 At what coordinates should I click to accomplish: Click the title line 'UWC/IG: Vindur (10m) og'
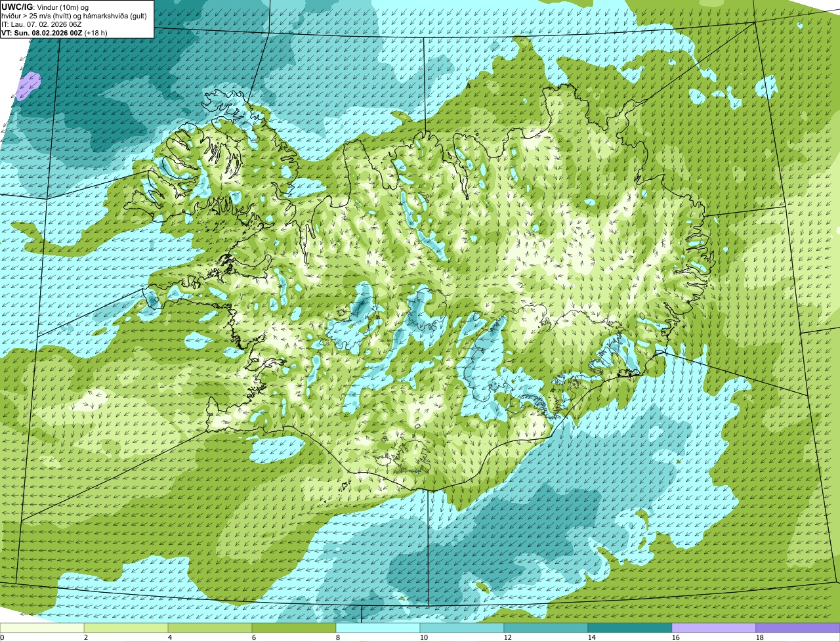point(45,7)
